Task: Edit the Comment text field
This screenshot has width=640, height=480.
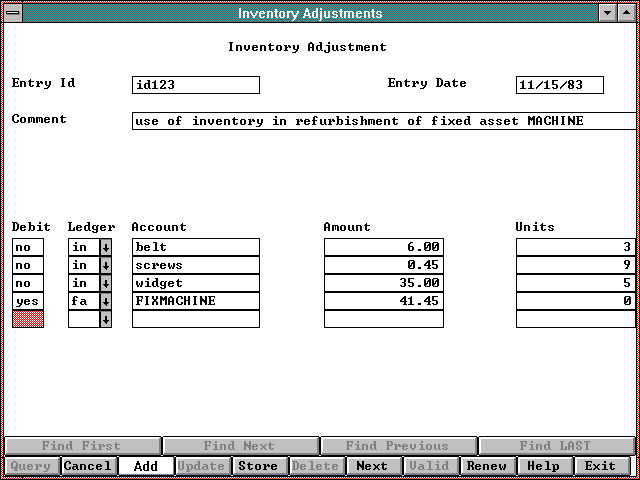Action: [x=383, y=121]
